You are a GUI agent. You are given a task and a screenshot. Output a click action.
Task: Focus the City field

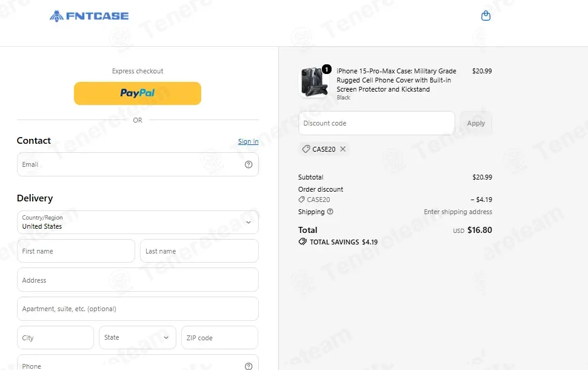tap(55, 337)
